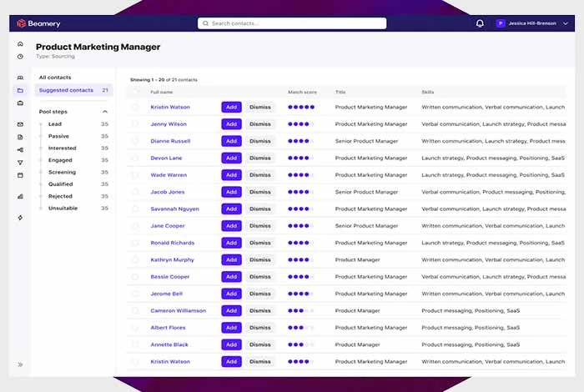This screenshot has width=584, height=392.
Task: Click the Search contacts field
Action: coord(292,23)
